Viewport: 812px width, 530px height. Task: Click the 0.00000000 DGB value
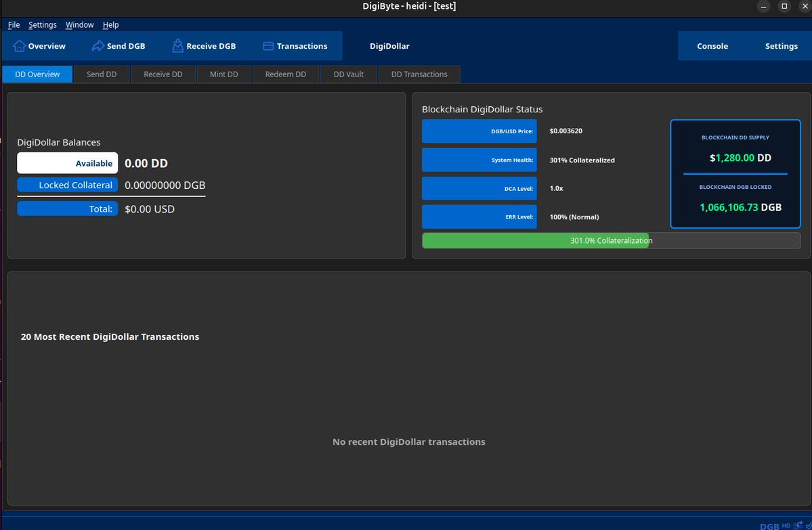165,185
